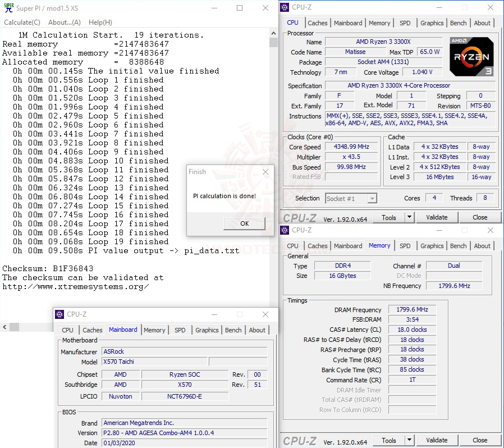The width and height of the screenshot is (504, 448).
Task: Switch to Caches tab in top CPU-Z window
Action: [x=317, y=23]
